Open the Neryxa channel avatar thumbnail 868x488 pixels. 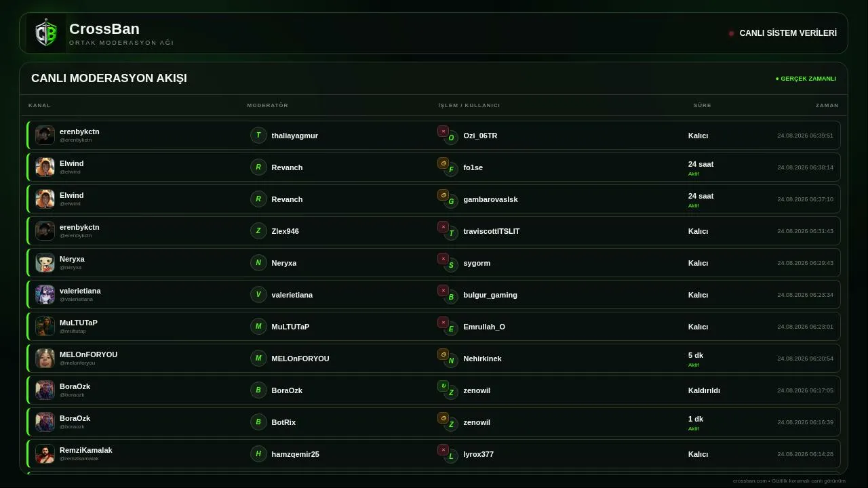(x=45, y=262)
